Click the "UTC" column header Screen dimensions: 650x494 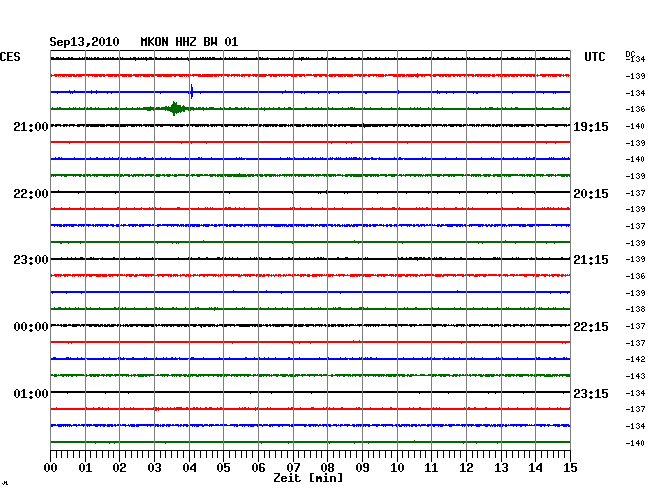(x=594, y=57)
